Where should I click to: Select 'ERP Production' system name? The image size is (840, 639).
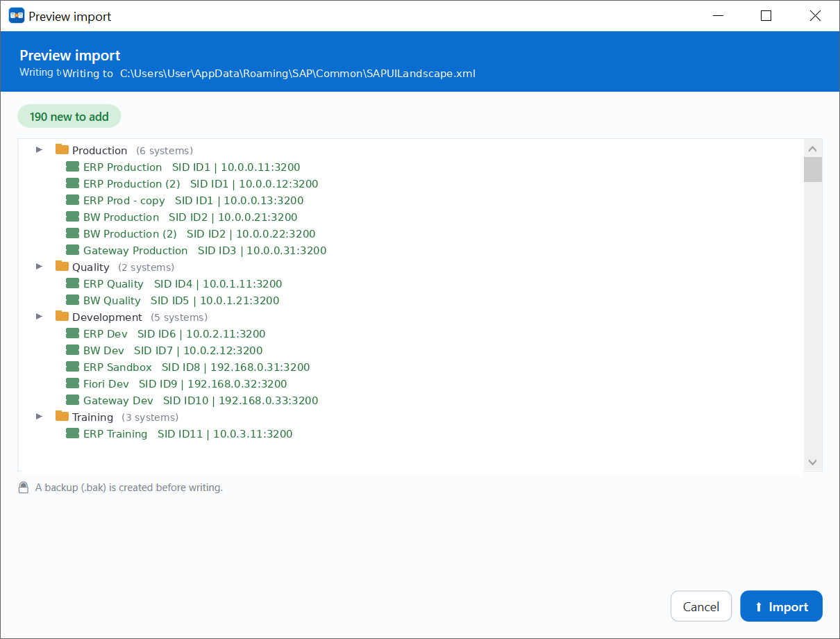[123, 167]
